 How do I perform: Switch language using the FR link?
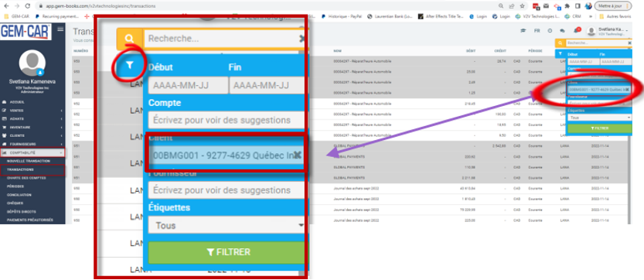(x=537, y=31)
